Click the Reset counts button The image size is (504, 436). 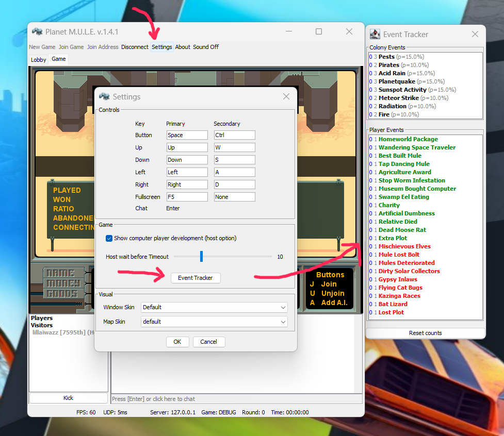[425, 333]
